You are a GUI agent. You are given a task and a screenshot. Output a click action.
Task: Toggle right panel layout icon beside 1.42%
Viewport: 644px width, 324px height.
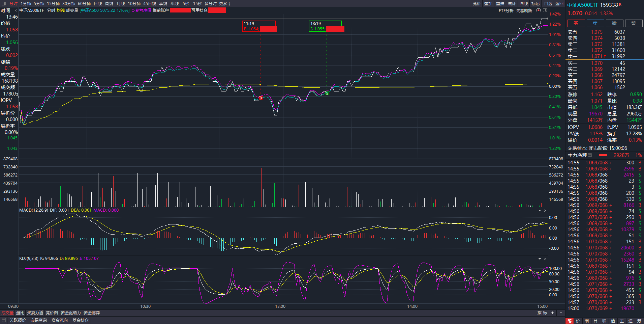[x=545, y=10]
